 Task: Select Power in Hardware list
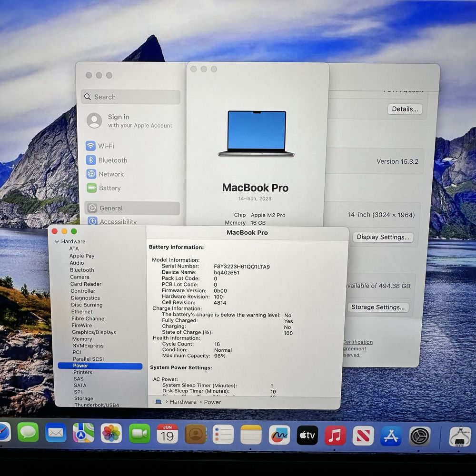(100, 366)
